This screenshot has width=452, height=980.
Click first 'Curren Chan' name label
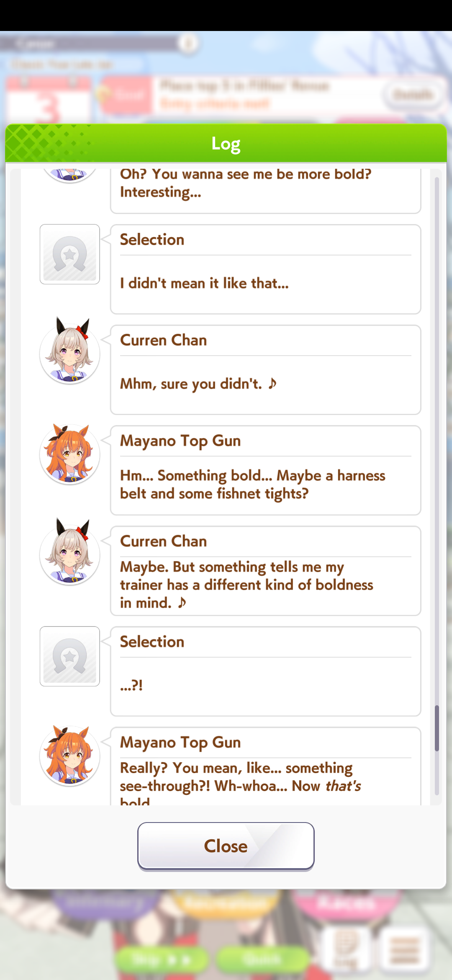tap(164, 340)
